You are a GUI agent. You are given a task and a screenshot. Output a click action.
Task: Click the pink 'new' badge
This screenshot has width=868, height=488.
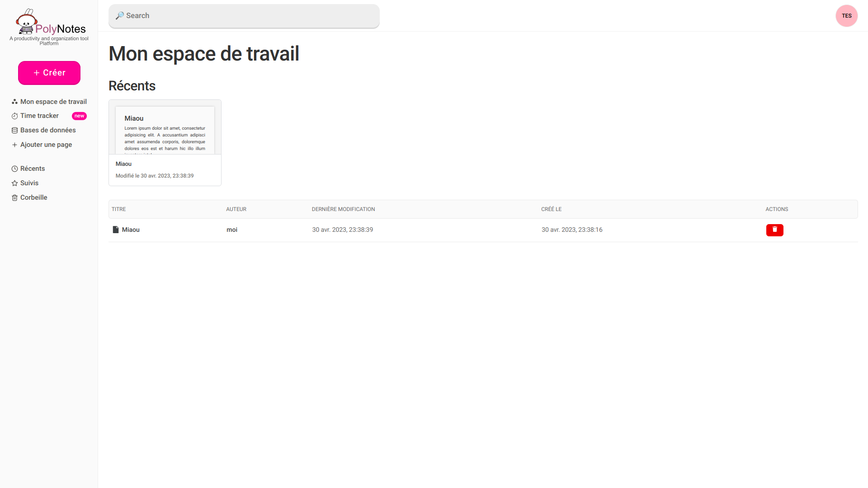click(x=79, y=116)
